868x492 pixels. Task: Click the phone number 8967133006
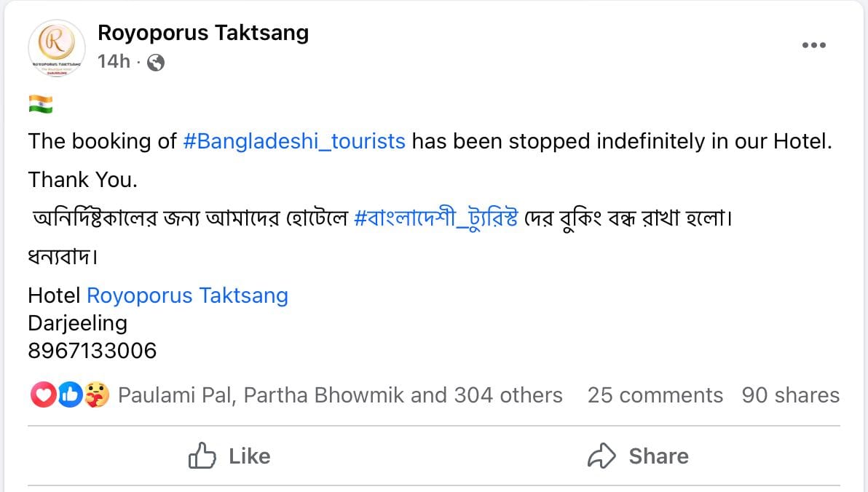92,351
